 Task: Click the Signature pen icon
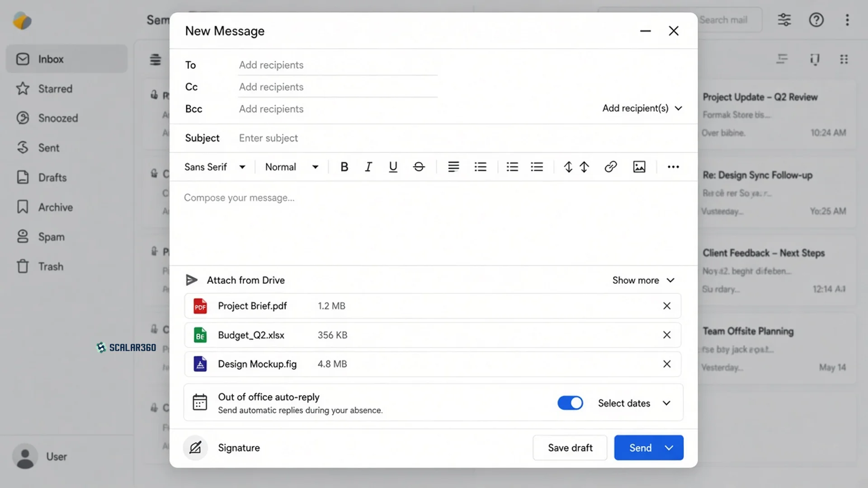195,448
